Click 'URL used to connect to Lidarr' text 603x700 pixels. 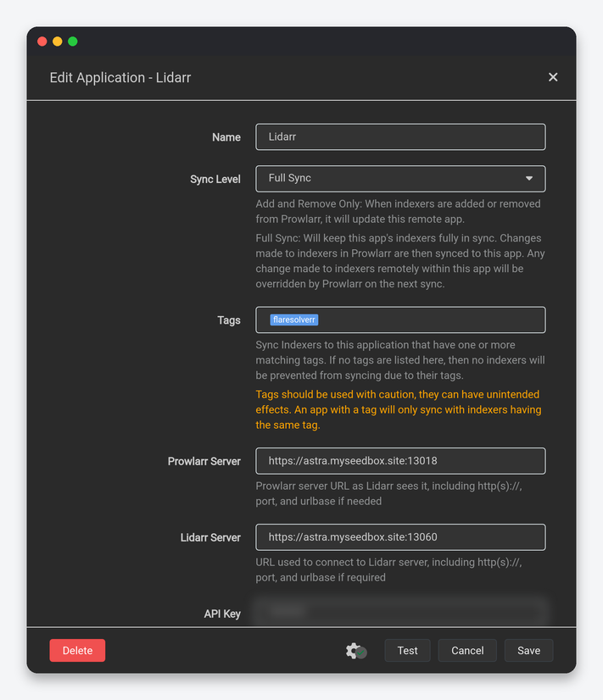pyautogui.click(x=388, y=570)
